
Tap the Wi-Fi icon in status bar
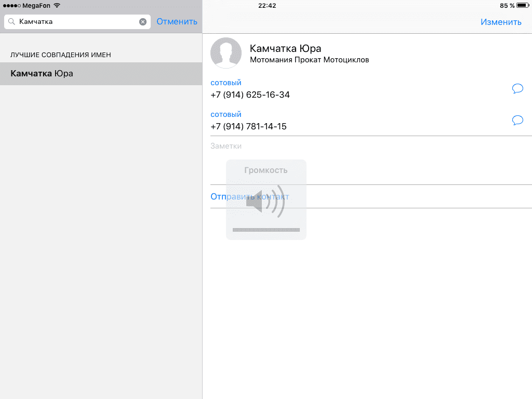click(x=57, y=5)
